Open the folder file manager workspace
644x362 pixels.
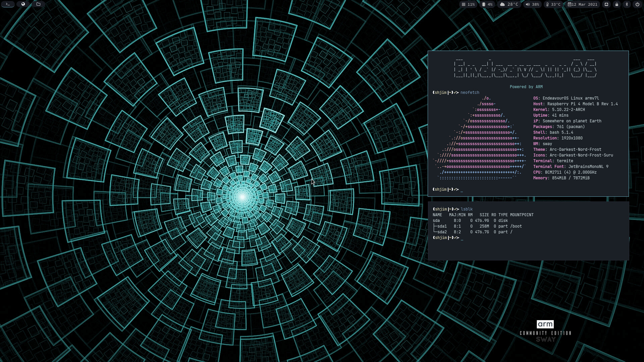39,4
